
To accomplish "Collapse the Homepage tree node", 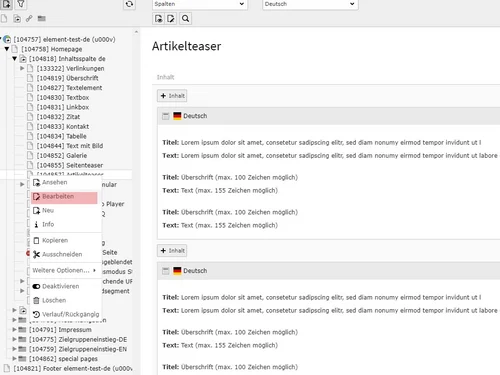I will pos(7,49).
